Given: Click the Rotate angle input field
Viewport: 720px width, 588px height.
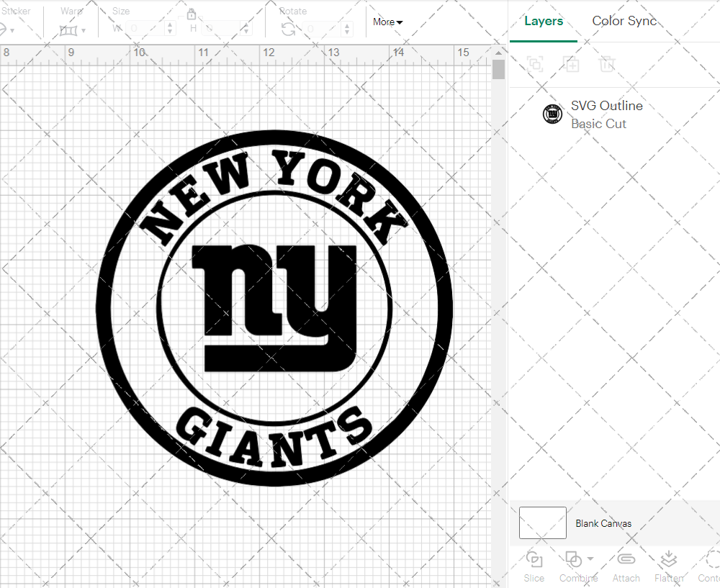Looking at the screenshot, I should point(323,29).
